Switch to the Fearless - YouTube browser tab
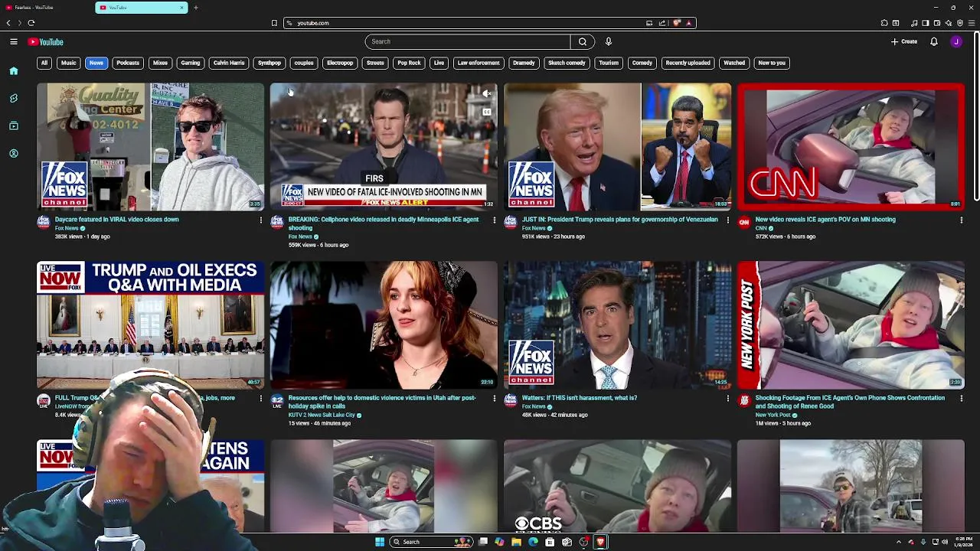Viewport: 980px width, 551px height. tap(46, 8)
